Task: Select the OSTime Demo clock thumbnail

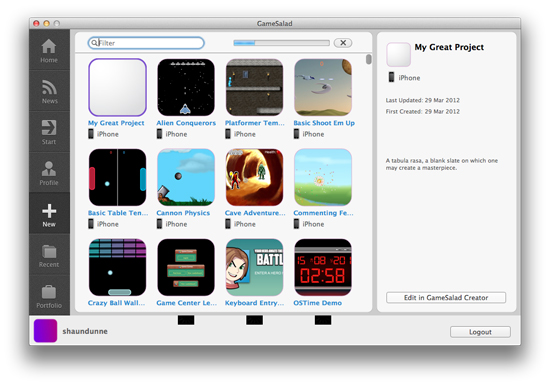Action: 323,267
